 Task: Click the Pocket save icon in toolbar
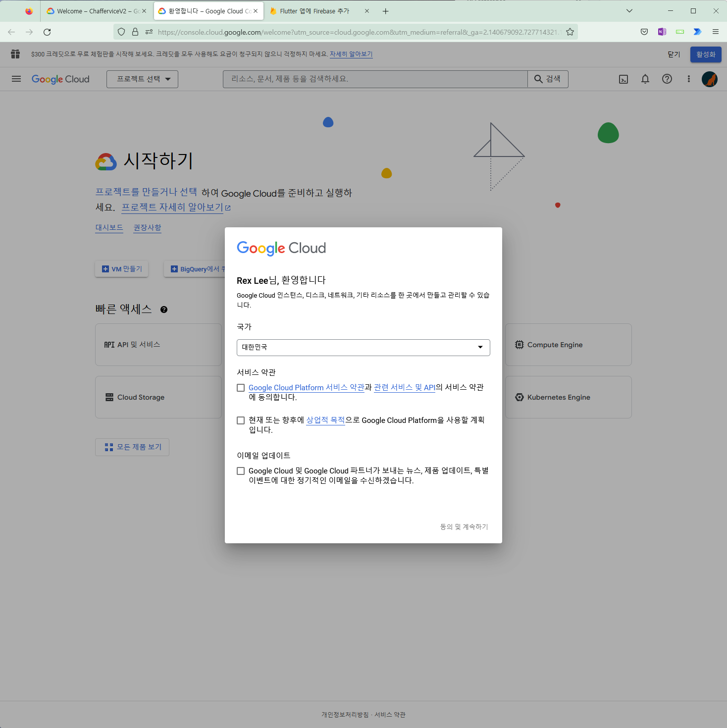click(644, 32)
